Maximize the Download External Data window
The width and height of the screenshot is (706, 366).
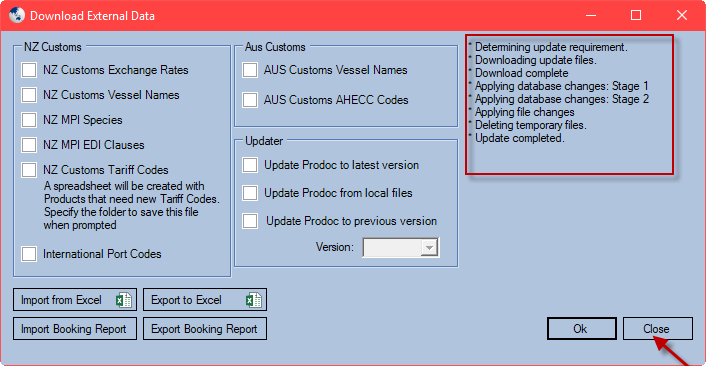pos(636,15)
